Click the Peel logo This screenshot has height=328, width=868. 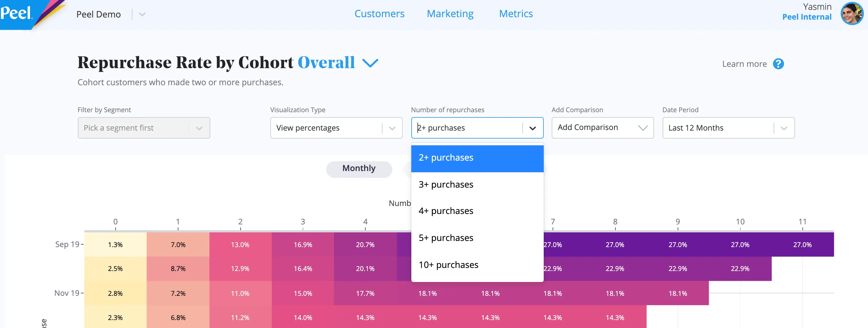[16, 13]
